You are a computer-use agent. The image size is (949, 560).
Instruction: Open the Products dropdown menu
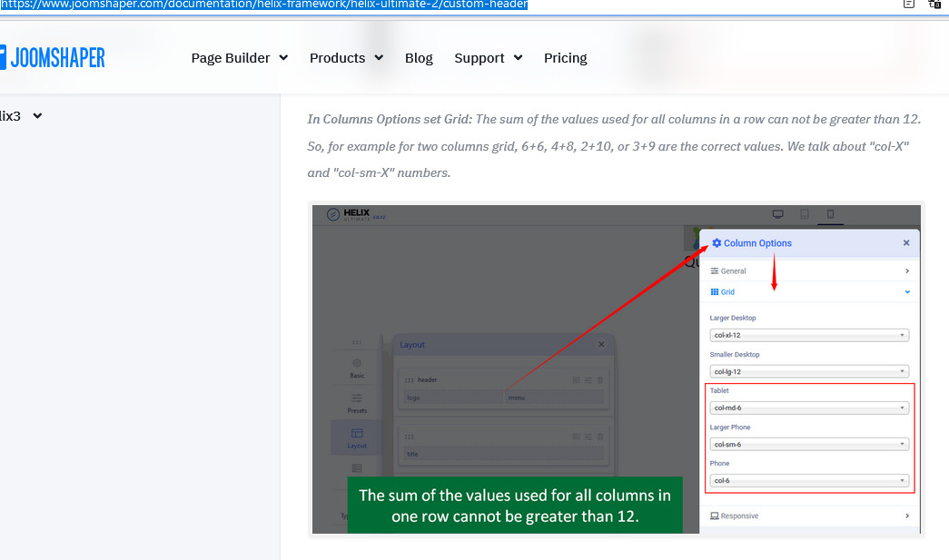pyautogui.click(x=346, y=58)
